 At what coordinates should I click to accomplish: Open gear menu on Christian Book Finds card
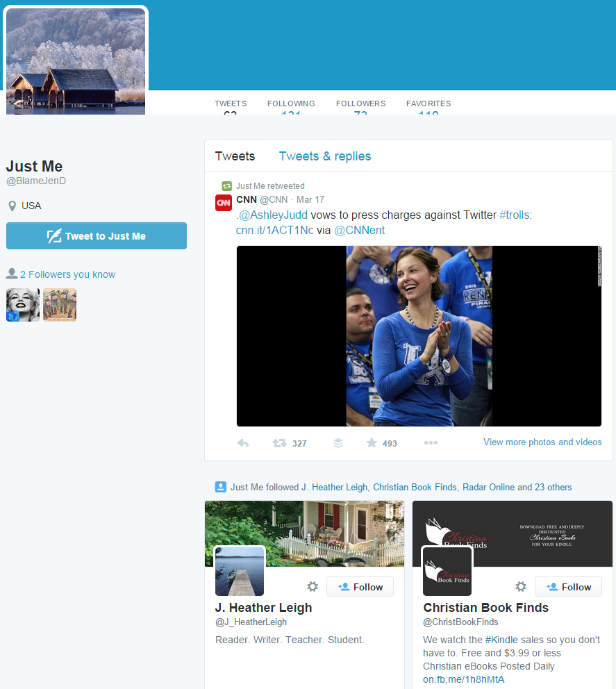(x=521, y=587)
